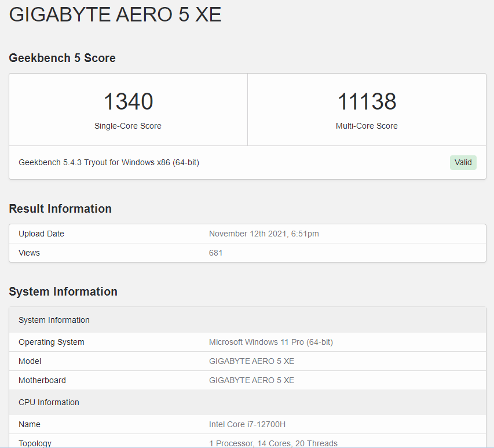Click the CPU Information table header
This screenshot has width=494, height=448.
coord(49,402)
